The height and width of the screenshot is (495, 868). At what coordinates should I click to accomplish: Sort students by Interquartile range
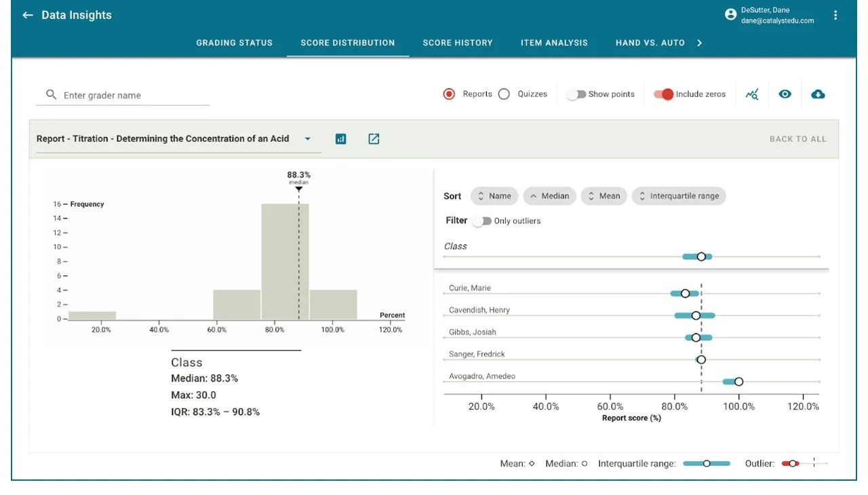pos(679,196)
